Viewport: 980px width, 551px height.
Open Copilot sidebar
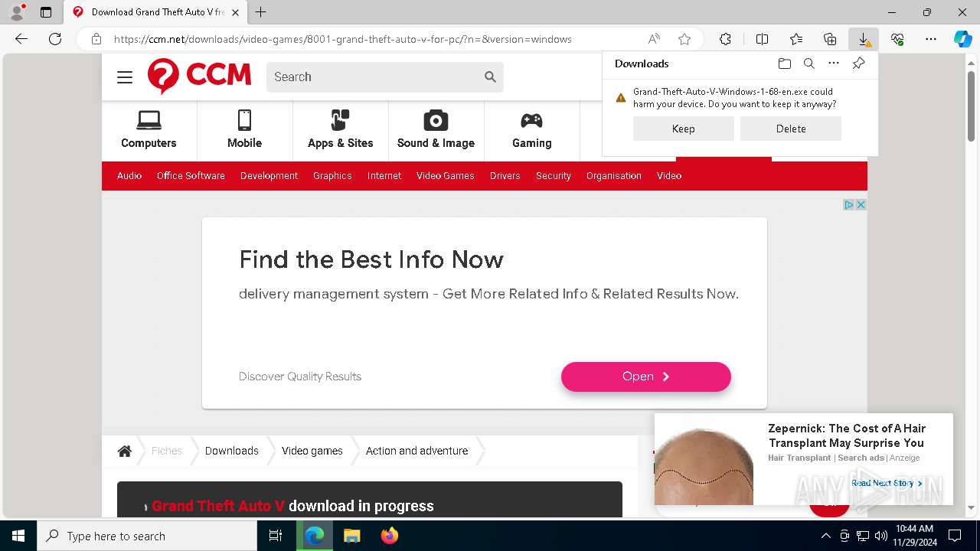click(963, 39)
